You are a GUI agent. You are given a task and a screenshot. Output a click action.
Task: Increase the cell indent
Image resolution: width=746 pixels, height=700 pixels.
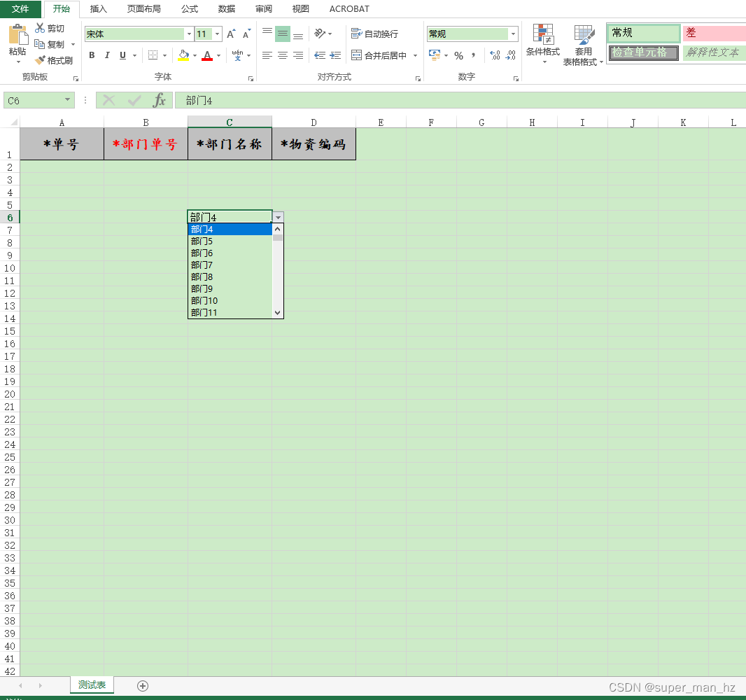(x=335, y=55)
